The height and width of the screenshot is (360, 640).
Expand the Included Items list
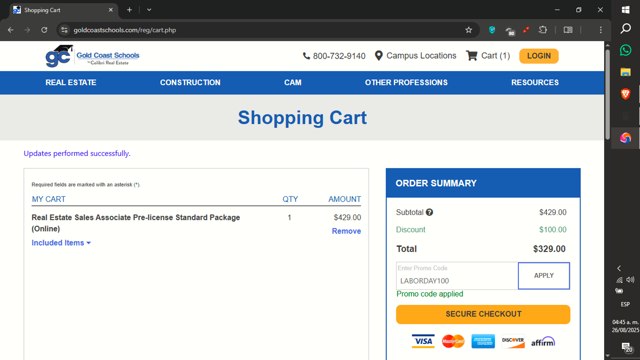tap(61, 243)
